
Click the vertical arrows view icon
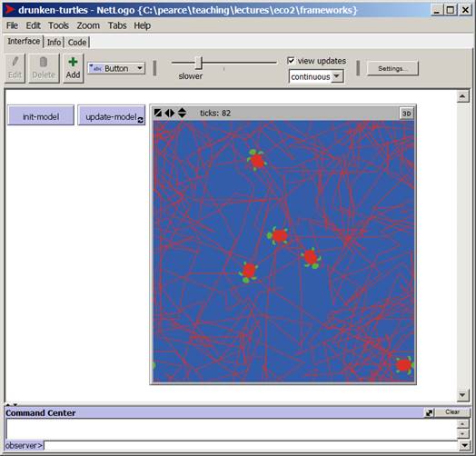point(182,113)
